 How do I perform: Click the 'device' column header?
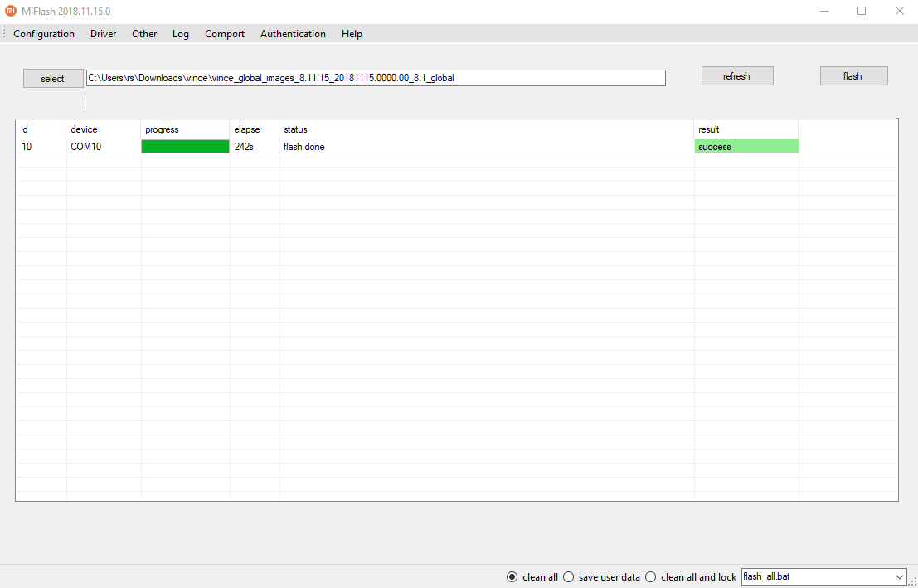click(x=104, y=129)
